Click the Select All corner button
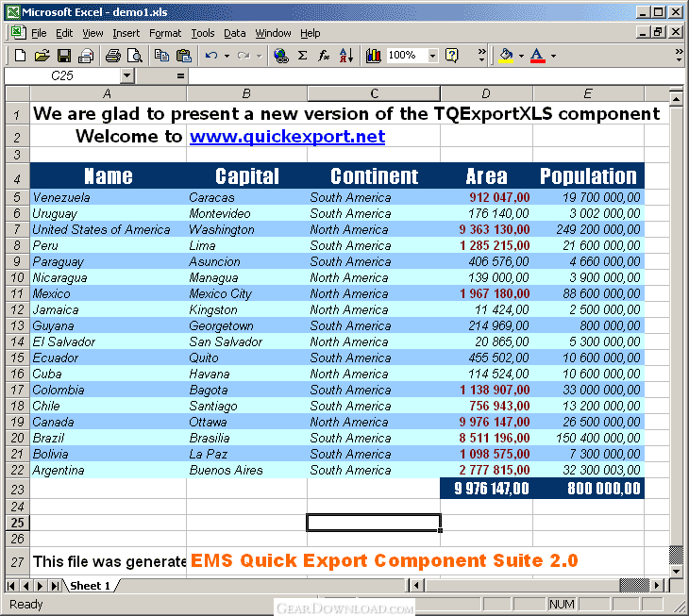 [x=17, y=93]
